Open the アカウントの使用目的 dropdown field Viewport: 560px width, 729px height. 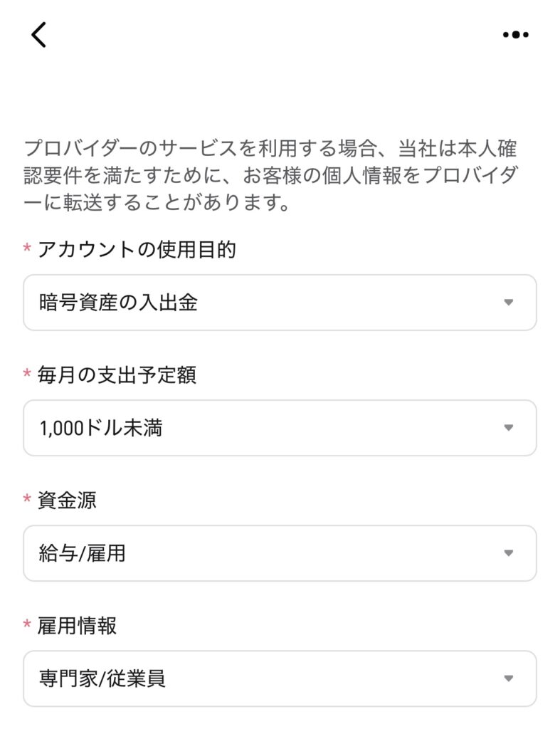(x=280, y=303)
